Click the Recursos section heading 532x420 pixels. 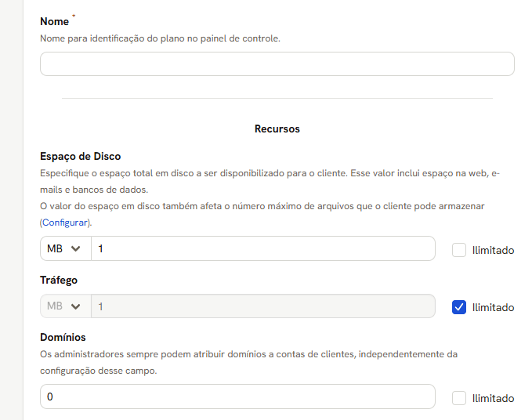click(x=277, y=129)
